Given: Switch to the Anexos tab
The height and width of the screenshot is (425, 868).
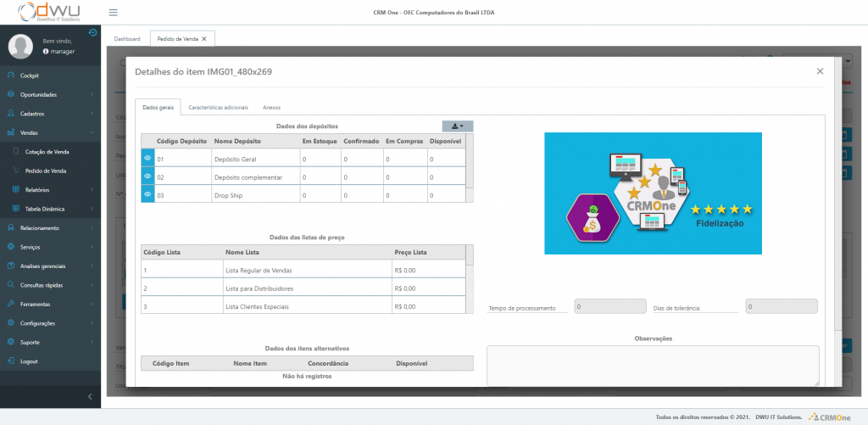Looking at the screenshot, I should pos(272,108).
